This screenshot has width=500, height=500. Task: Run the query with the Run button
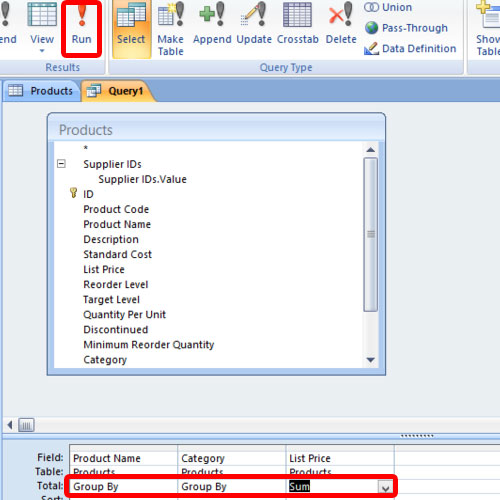(x=82, y=27)
